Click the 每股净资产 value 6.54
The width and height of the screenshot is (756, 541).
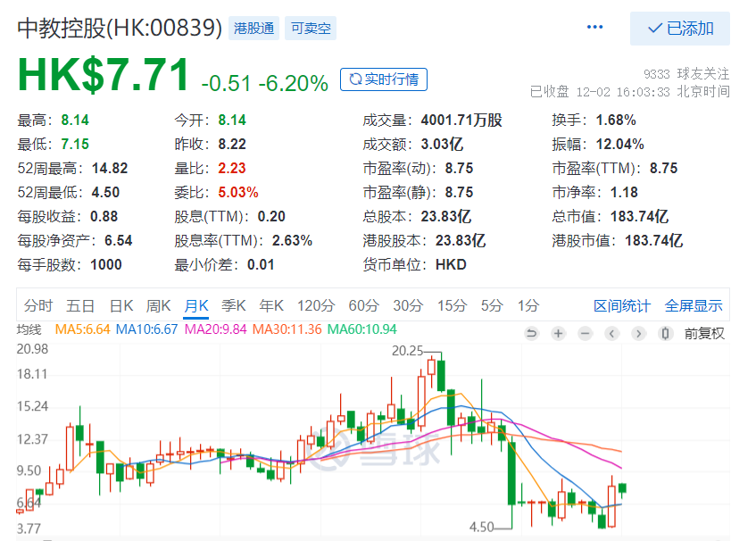pyautogui.click(x=118, y=241)
